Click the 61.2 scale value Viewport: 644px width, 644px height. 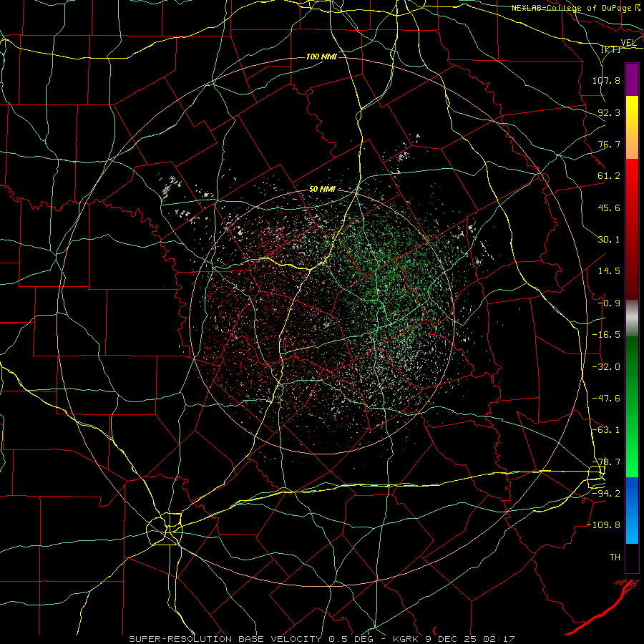(609, 176)
